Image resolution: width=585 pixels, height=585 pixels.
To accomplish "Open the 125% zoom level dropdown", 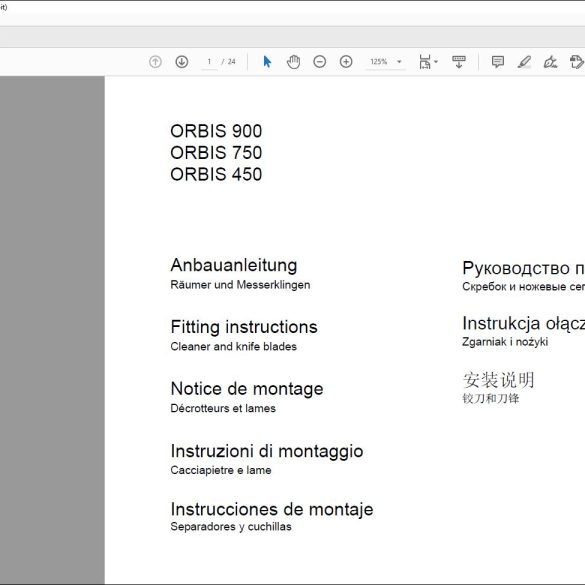I will pyautogui.click(x=399, y=62).
